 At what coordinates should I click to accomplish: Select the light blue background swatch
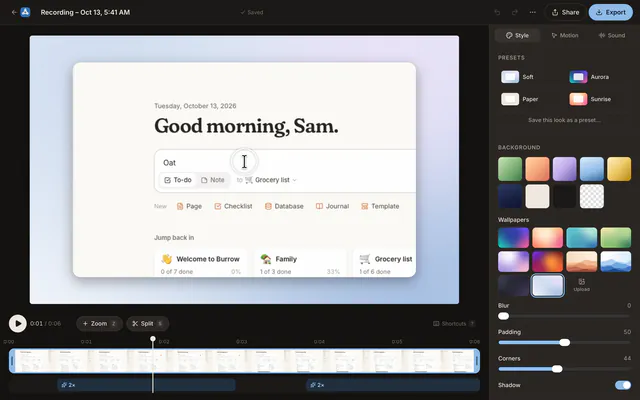coord(592,169)
